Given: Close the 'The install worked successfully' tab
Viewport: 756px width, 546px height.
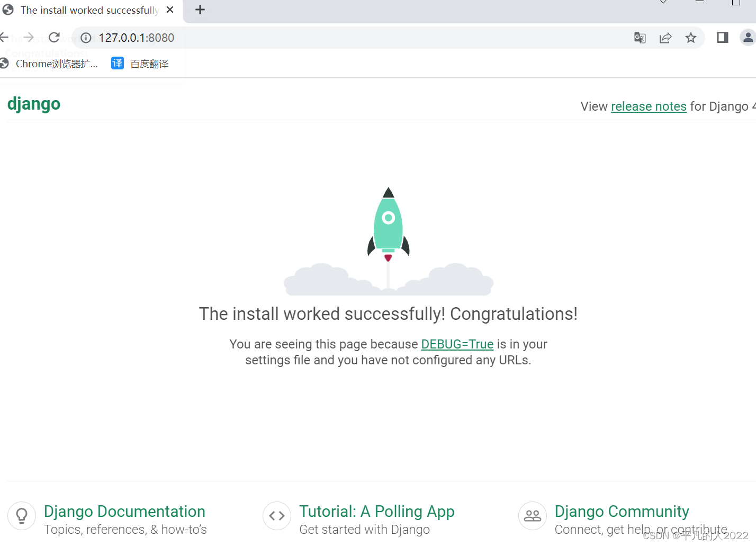Looking at the screenshot, I should pos(170,10).
